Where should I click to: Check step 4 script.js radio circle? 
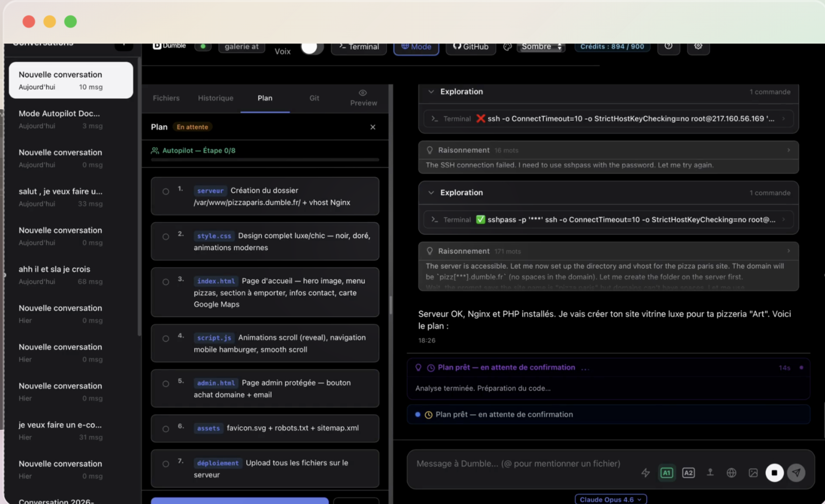166,338
